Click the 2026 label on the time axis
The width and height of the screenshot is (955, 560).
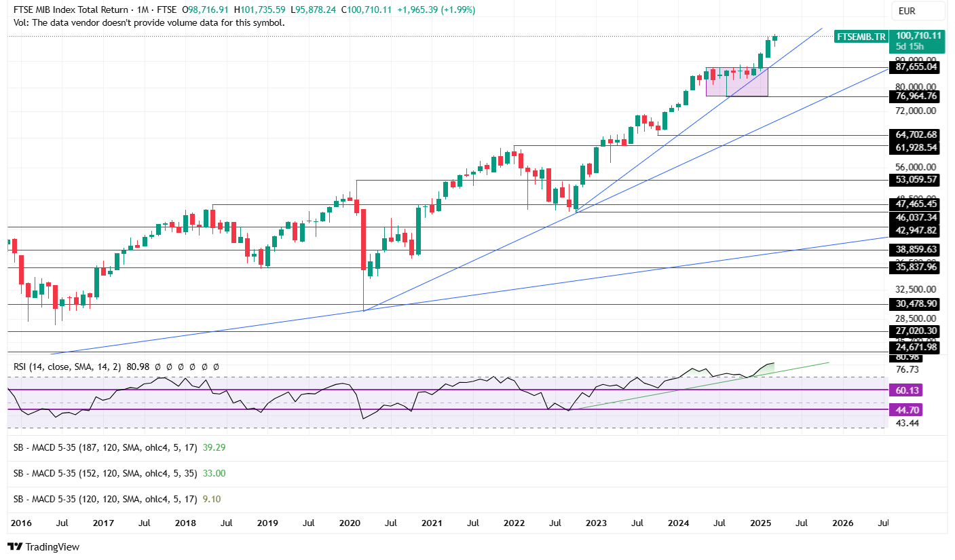pos(843,523)
